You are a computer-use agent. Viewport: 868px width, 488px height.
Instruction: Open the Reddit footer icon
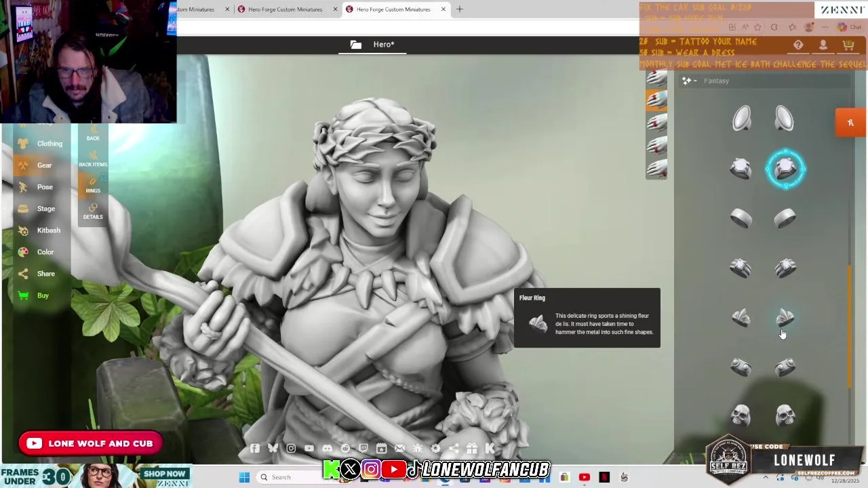click(345, 448)
